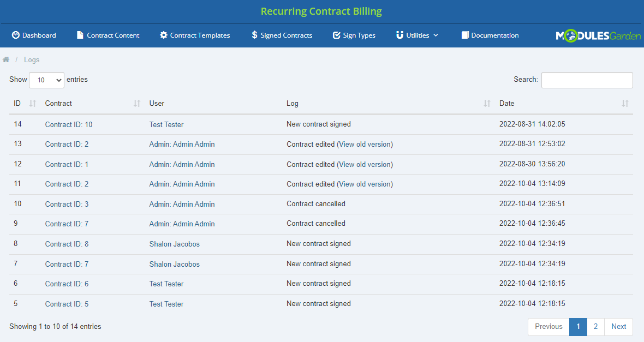Click the date 2022-10-04 12:36:45
Screen dimensions: 644x342
pyautogui.click(x=532, y=223)
